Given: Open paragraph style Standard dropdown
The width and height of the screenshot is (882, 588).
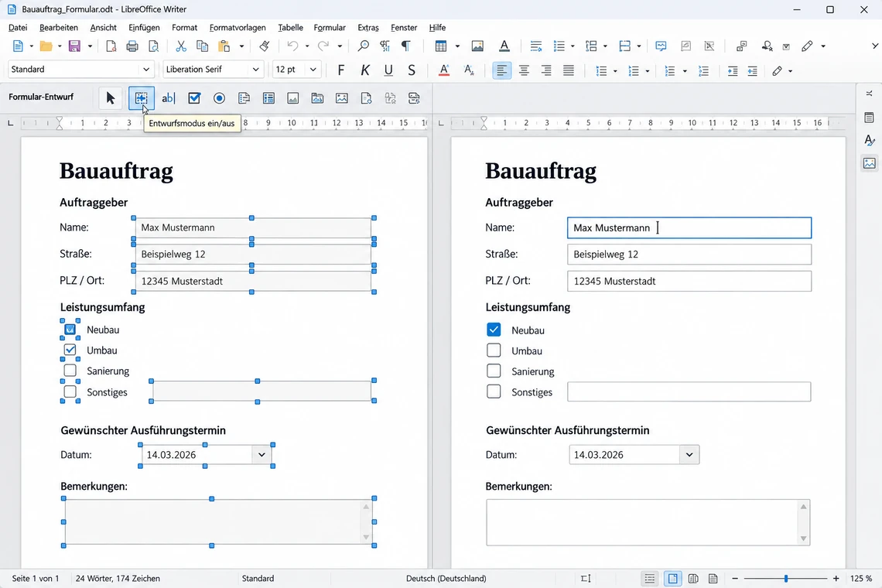Looking at the screenshot, I should 146,69.
